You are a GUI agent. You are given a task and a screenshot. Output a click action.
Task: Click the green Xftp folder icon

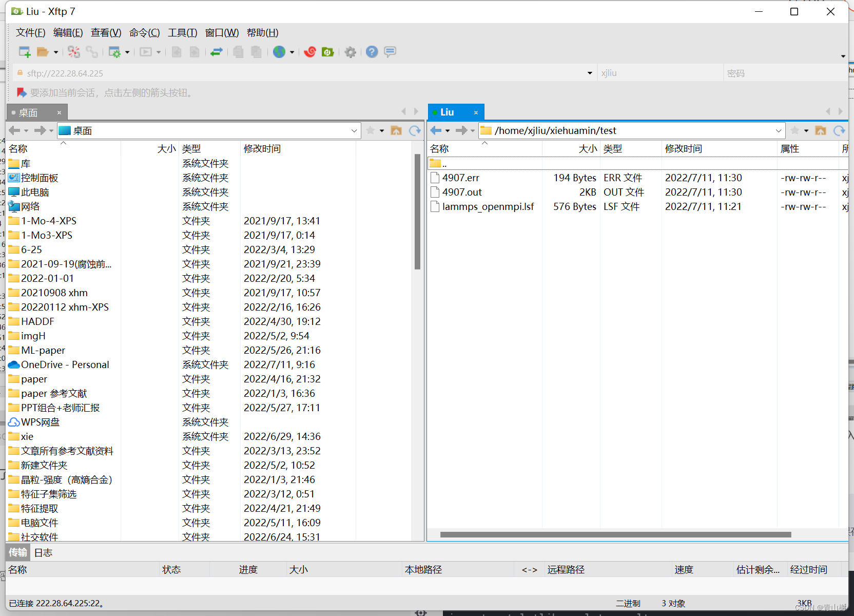tap(327, 52)
